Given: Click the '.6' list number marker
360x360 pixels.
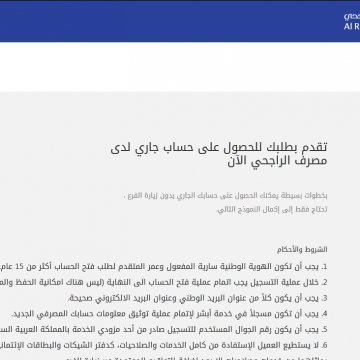Looking at the screenshot, I should pos(324,346).
